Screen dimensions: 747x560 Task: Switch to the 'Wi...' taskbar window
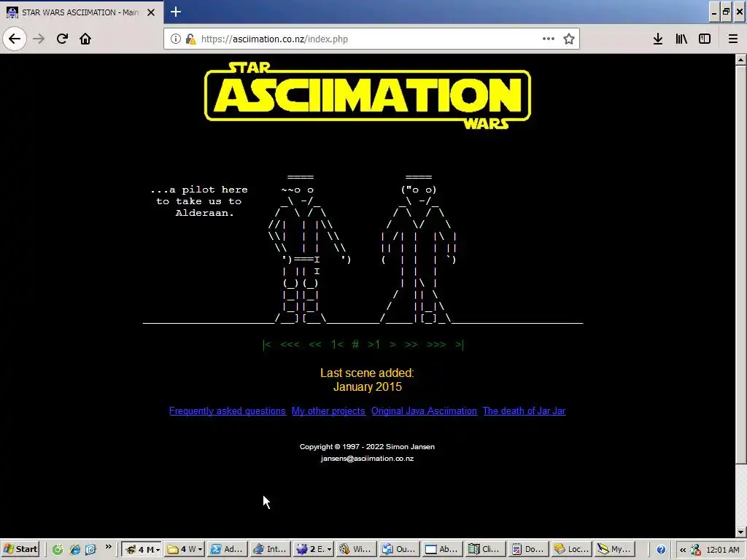click(356, 549)
